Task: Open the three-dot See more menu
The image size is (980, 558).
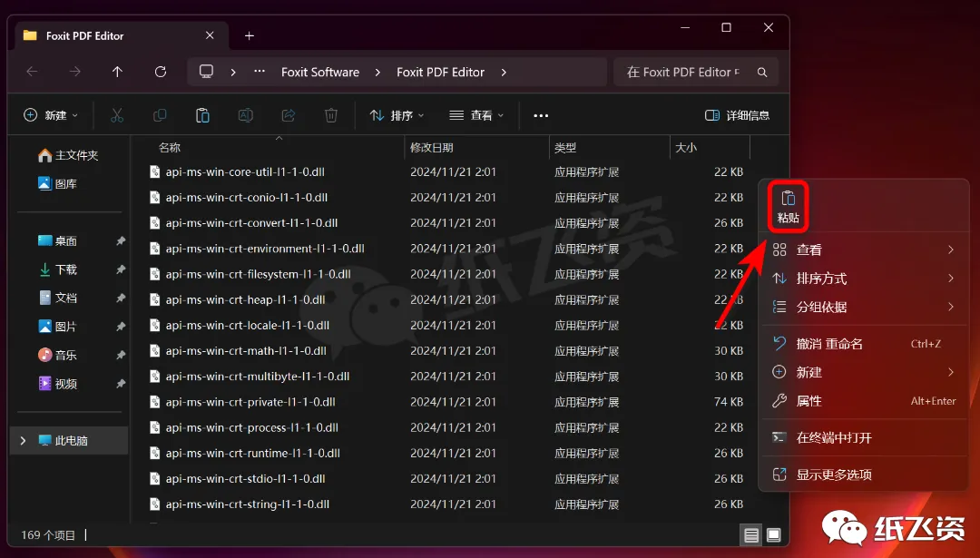Action: pos(541,115)
